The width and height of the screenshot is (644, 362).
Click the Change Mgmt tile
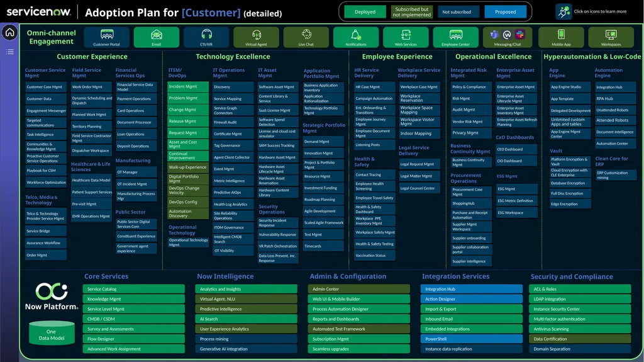tap(188, 110)
